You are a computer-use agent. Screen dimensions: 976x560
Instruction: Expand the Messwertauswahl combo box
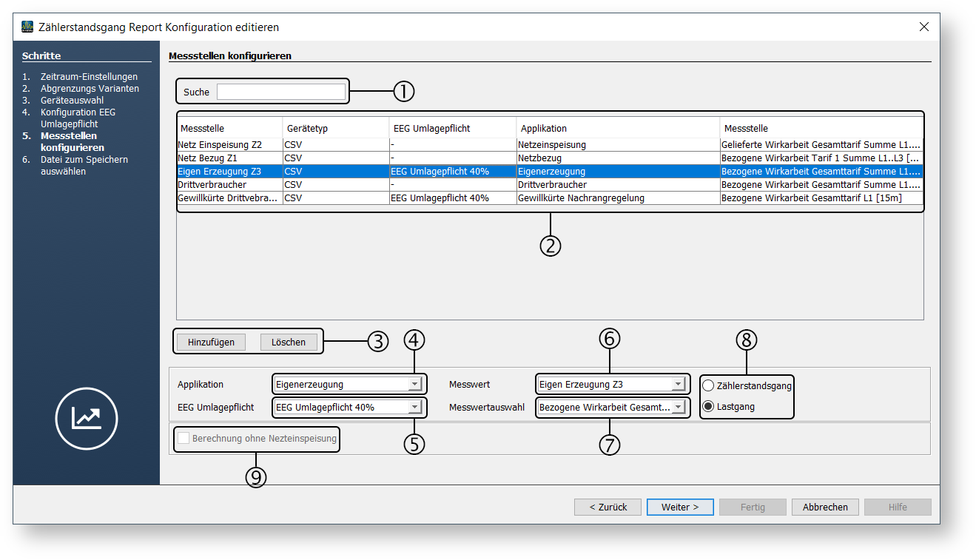(678, 407)
